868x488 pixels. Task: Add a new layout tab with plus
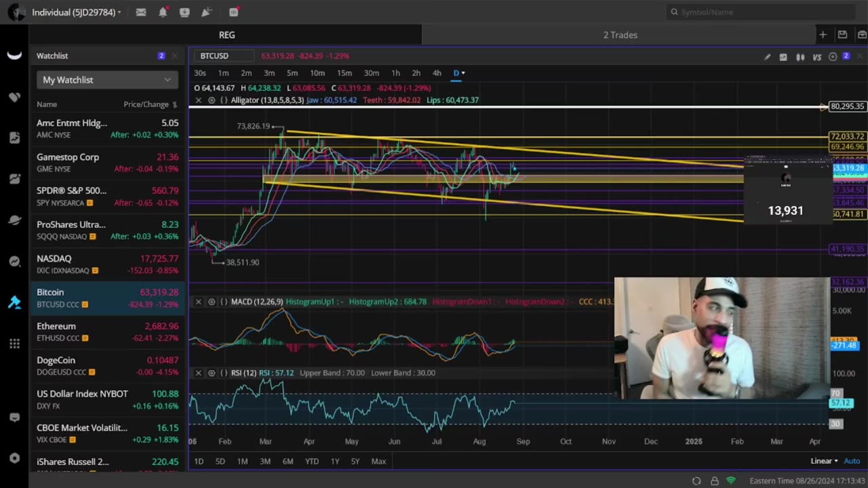point(823,35)
